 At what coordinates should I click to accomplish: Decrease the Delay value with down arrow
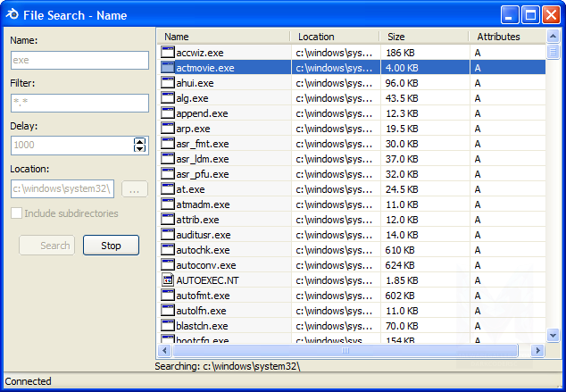140,149
